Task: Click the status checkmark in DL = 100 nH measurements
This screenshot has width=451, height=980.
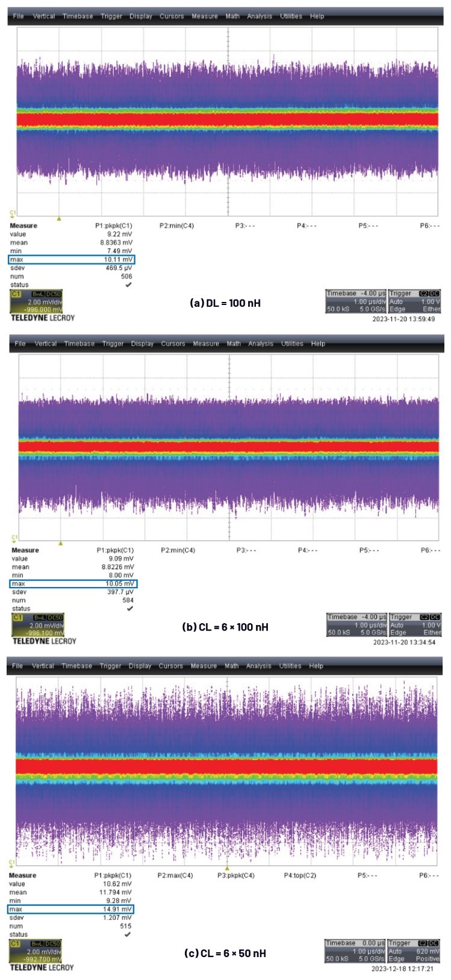Action: [128, 284]
